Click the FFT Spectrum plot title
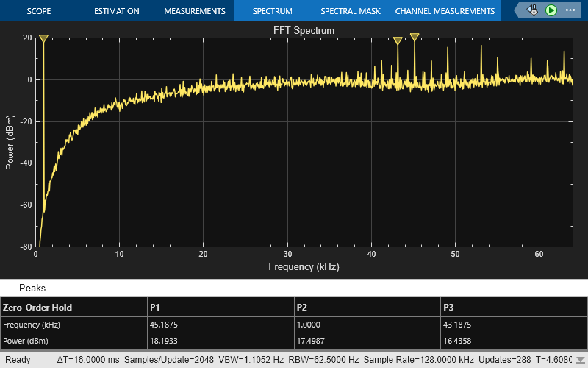This screenshot has height=368, width=588. pos(304,31)
